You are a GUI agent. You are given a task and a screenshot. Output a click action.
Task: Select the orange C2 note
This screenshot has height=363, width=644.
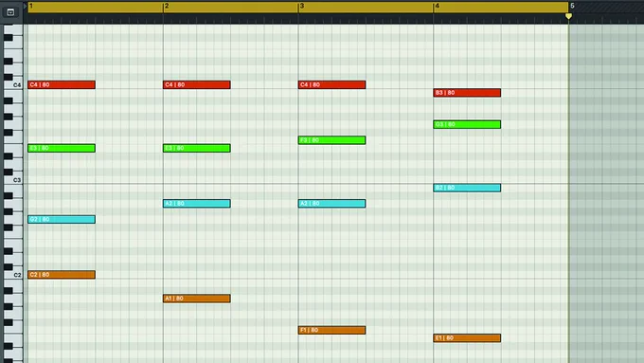[x=62, y=275]
